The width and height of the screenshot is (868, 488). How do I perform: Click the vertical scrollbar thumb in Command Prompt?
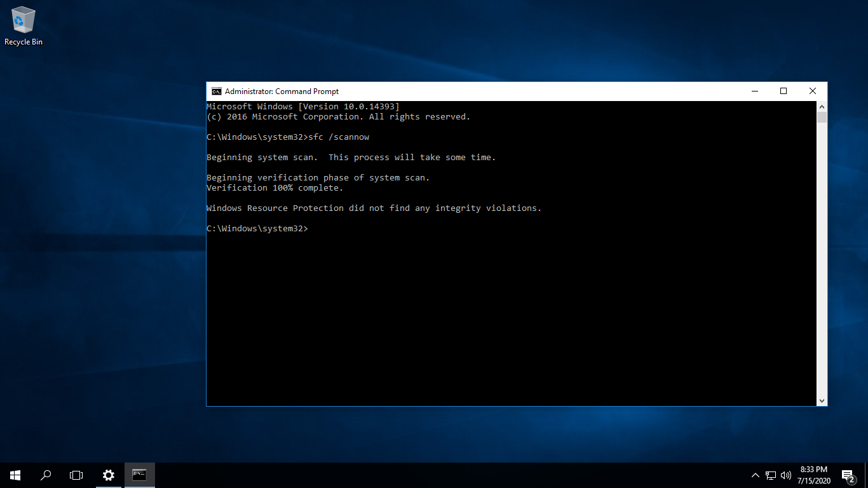(x=822, y=118)
